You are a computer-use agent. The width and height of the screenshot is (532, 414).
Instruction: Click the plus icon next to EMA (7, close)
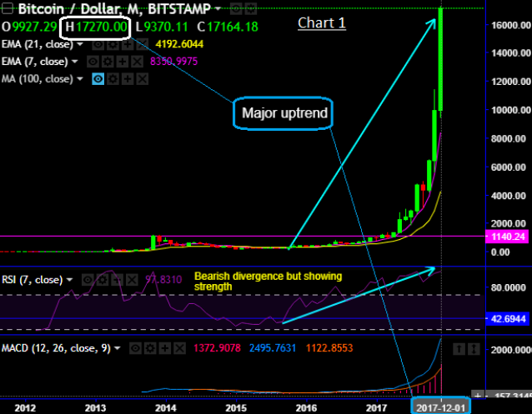click(x=123, y=62)
